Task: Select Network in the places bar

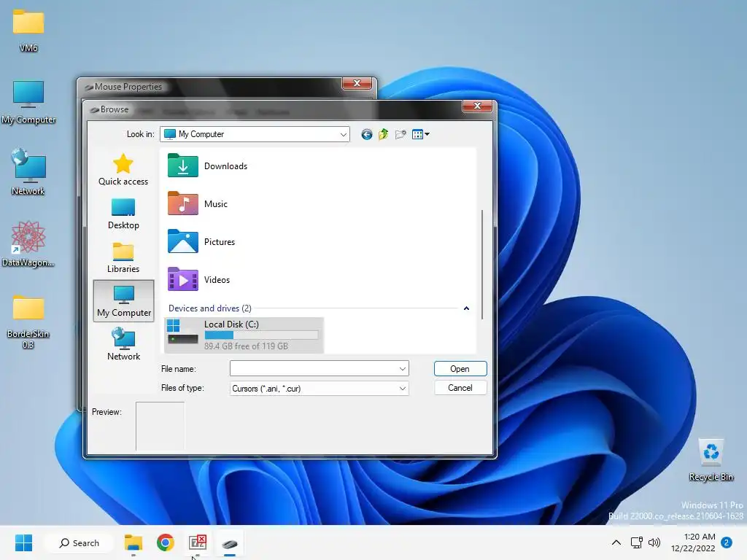Action: pyautogui.click(x=124, y=344)
